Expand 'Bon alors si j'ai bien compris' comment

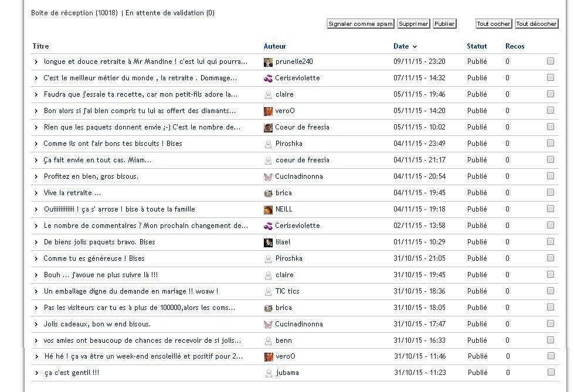pyautogui.click(x=36, y=111)
